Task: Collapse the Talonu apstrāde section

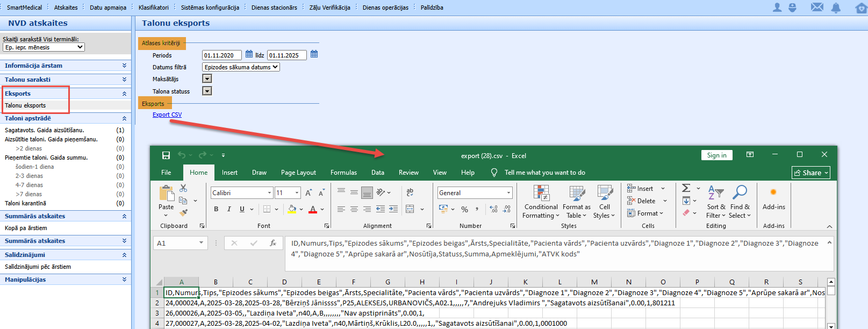Action: pyautogui.click(x=124, y=118)
